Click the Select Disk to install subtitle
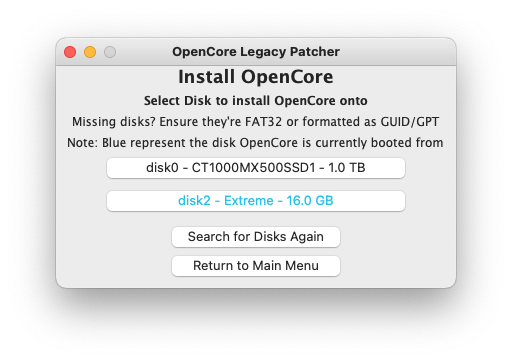 pos(256,101)
